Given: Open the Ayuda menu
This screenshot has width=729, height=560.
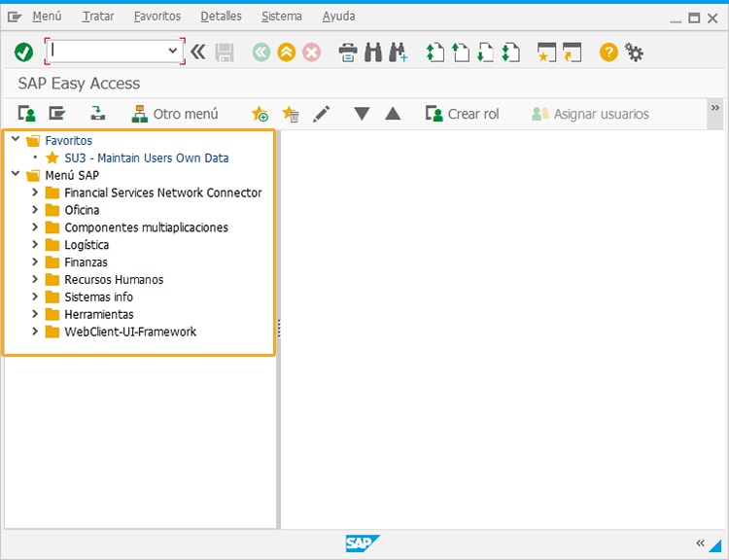Looking at the screenshot, I should 338,17.
